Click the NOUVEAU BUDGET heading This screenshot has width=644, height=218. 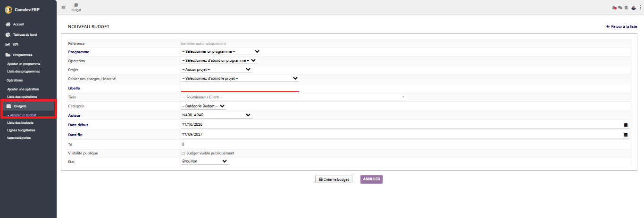click(x=89, y=27)
